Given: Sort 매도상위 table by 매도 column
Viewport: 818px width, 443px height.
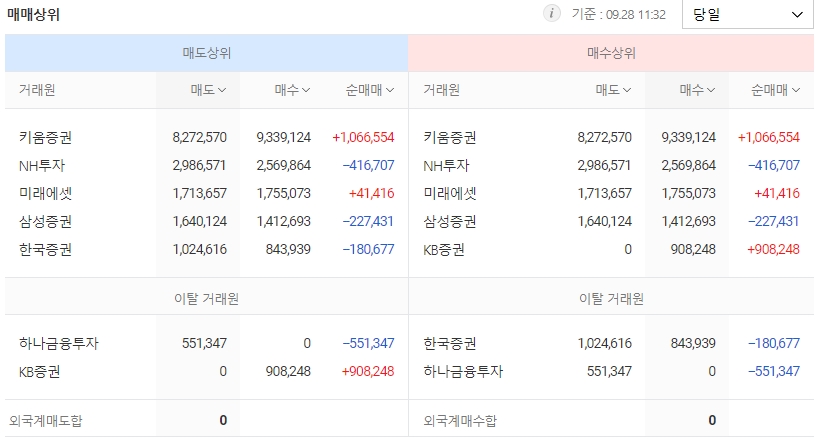Looking at the screenshot, I should (208, 90).
